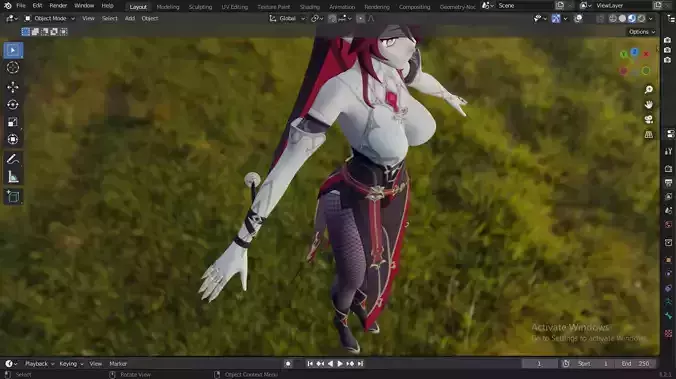Open the Edit menu
This screenshot has height=379, width=676.
tap(37, 6)
